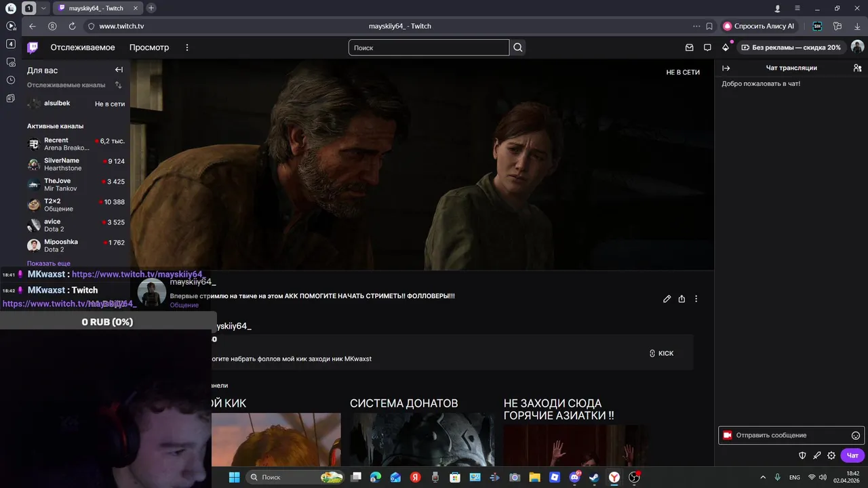Click the Общение category link

point(184,305)
